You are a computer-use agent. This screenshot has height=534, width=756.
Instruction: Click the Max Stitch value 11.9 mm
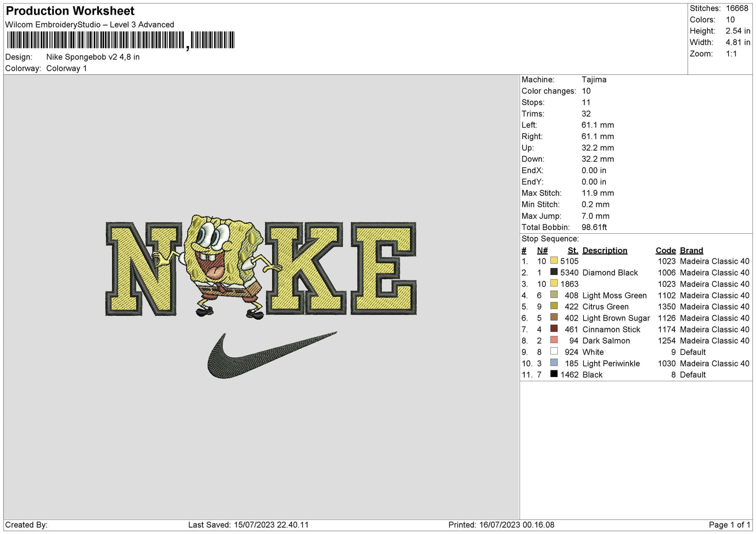tap(598, 193)
